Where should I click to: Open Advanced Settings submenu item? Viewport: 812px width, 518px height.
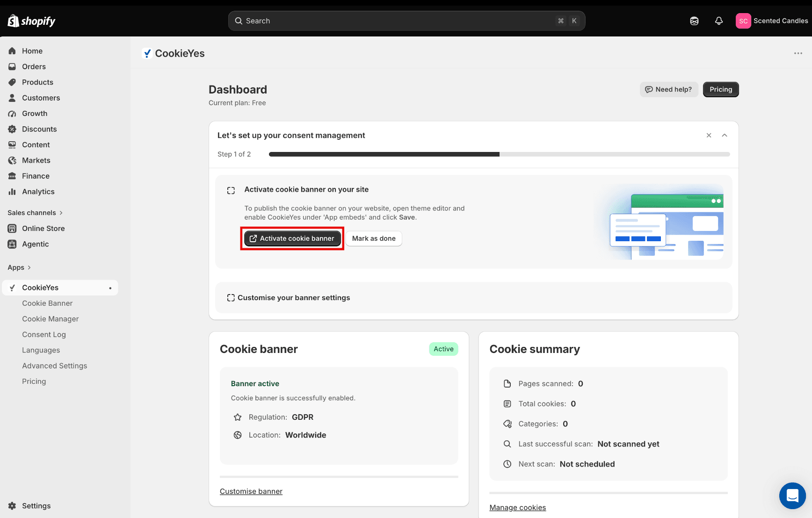point(55,366)
